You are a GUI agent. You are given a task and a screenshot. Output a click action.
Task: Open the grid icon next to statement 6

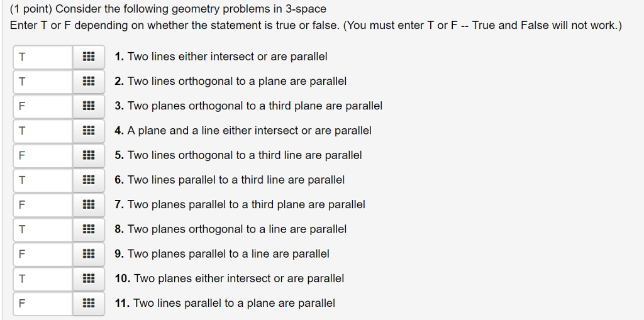click(x=89, y=180)
